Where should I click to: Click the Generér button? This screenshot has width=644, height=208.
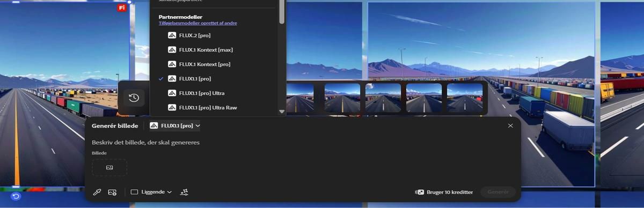tap(498, 192)
